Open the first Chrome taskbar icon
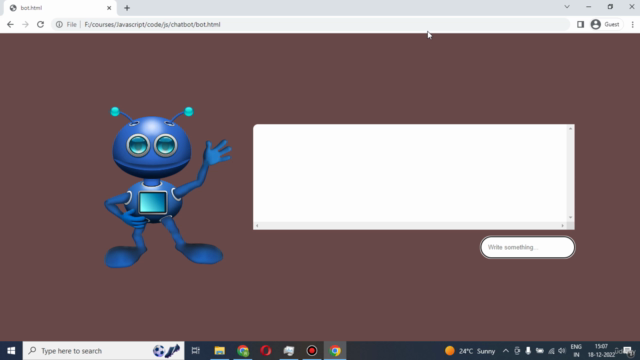This screenshot has height=360, width=640. 243,351
